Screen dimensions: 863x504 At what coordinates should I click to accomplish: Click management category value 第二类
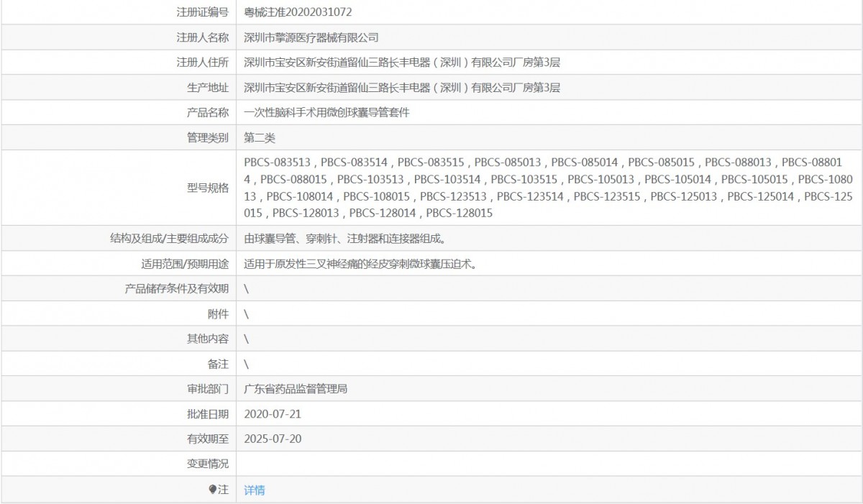[260, 138]
